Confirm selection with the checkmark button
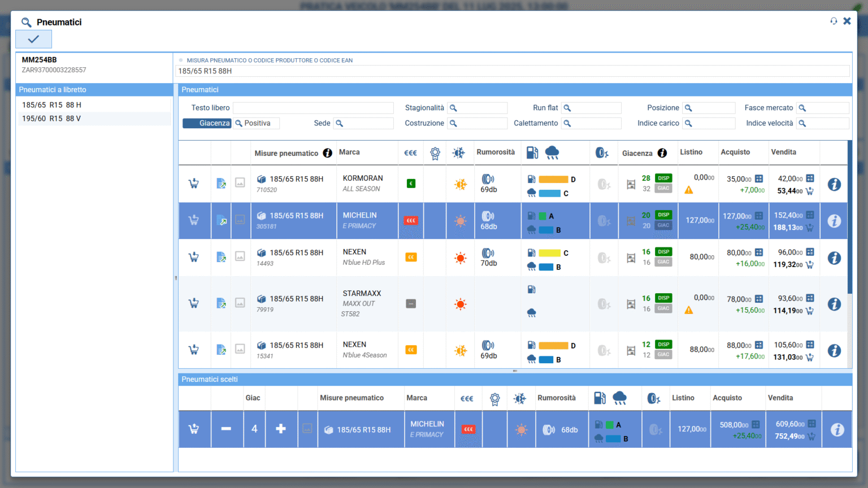Viewport: 868px width, 488px height. (x=34, y=39)
